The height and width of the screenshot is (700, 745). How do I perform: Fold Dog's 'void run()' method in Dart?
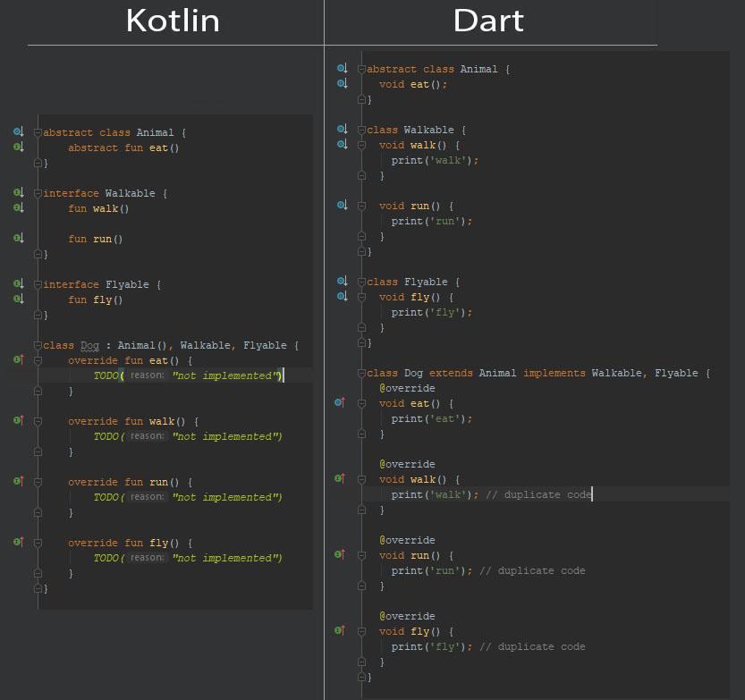(361, 555)
